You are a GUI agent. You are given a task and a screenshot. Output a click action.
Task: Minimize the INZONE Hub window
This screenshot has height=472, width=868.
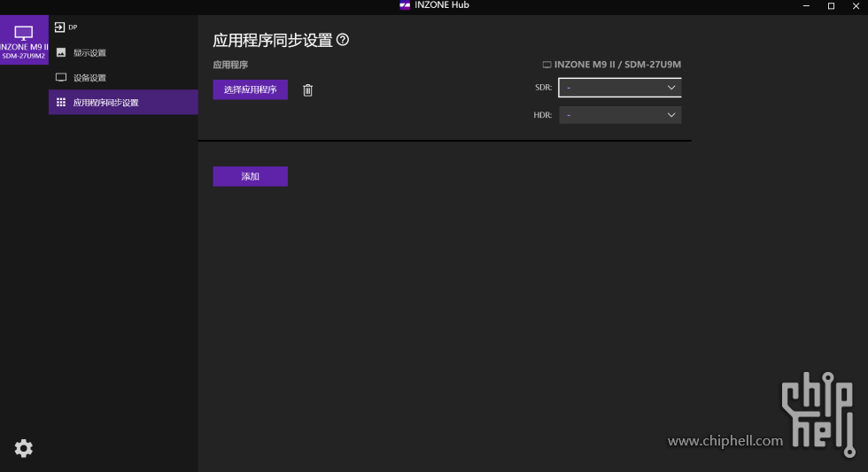tap(806, 5)
